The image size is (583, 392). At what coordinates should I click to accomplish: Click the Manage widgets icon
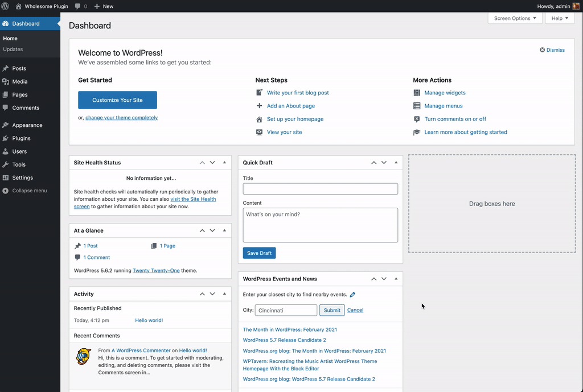(x=417, y=93)
